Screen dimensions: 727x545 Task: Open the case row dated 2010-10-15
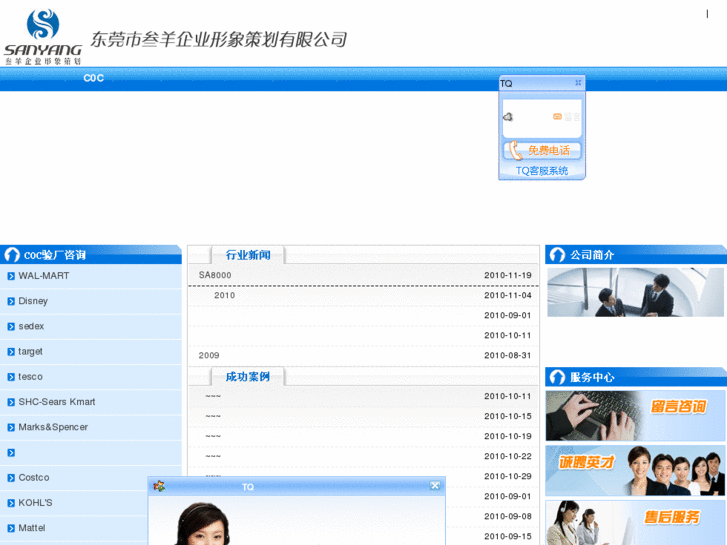coord(364,416)
